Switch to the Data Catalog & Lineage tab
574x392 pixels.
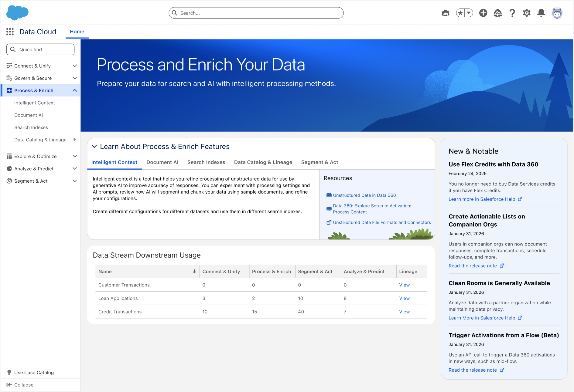pos(263,162)
